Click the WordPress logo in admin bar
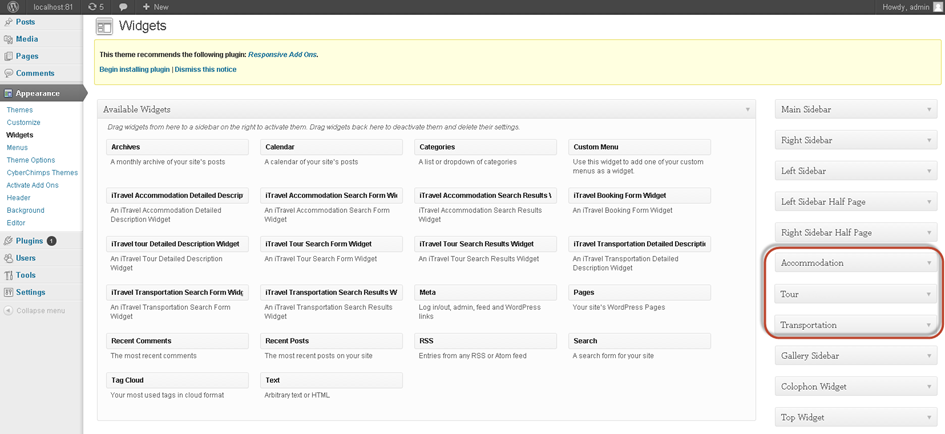945x434 pixels. [12, 7]
